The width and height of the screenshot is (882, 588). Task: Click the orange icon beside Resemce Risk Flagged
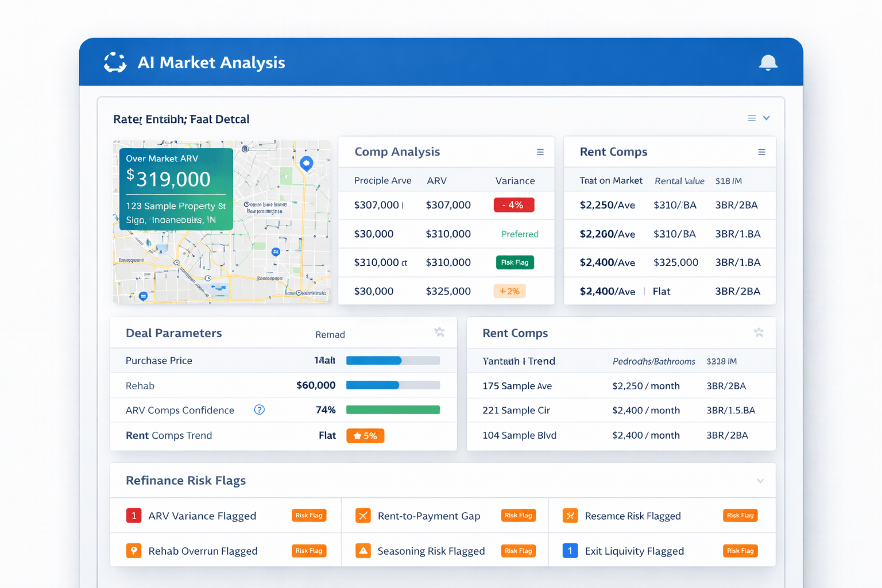(x=570, y=516)
